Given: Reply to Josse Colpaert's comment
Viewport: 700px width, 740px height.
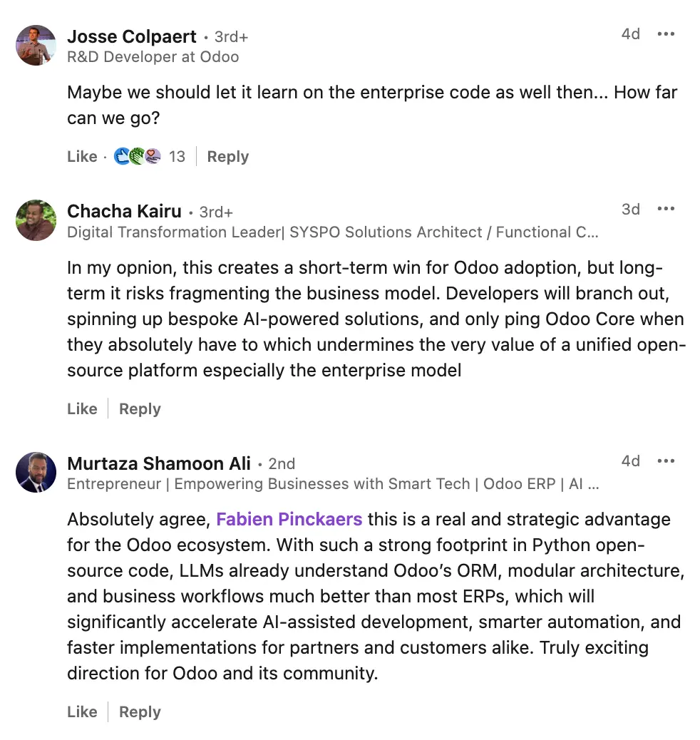Looking at the screenshot, I should (x=227, y=157).
